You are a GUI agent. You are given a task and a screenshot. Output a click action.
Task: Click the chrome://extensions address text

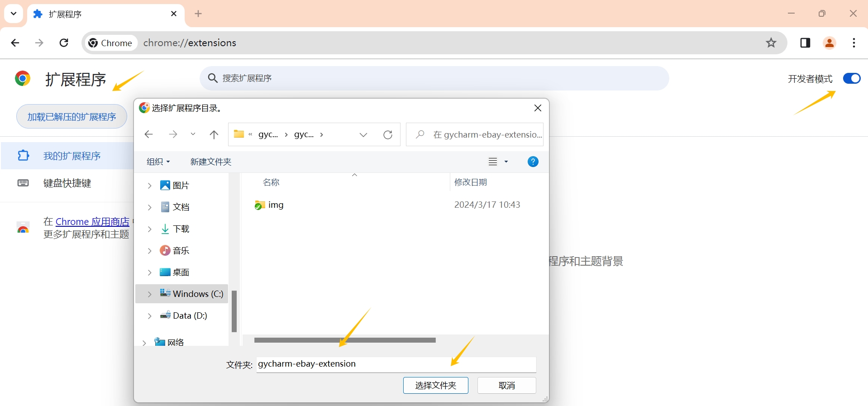click(x=190, y=43)
